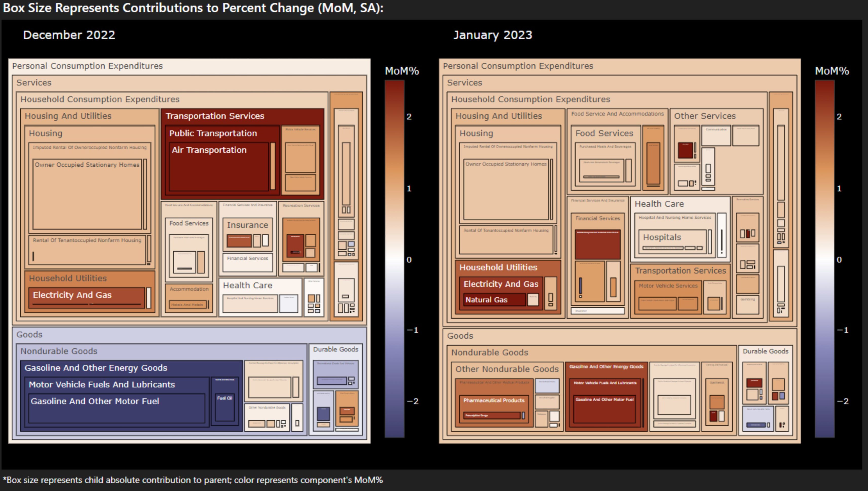This screenshot has height=491, width=868.
Task: Select the Durable Goods box in December
Action: tap(335, 349)
